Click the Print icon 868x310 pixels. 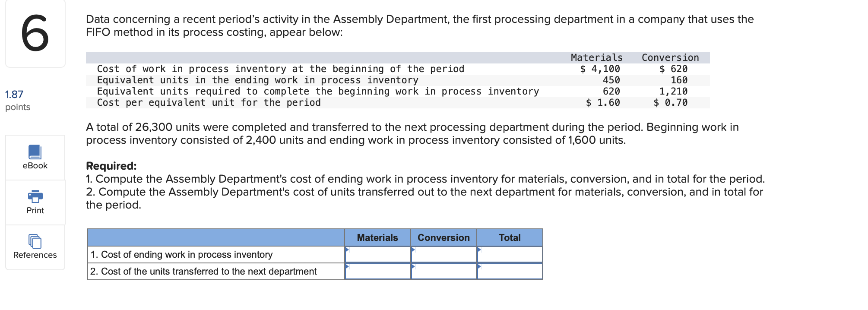click(35, 202)
